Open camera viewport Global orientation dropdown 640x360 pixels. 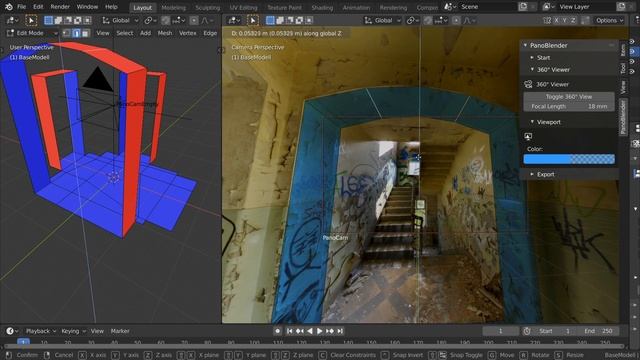coord(383,20)
